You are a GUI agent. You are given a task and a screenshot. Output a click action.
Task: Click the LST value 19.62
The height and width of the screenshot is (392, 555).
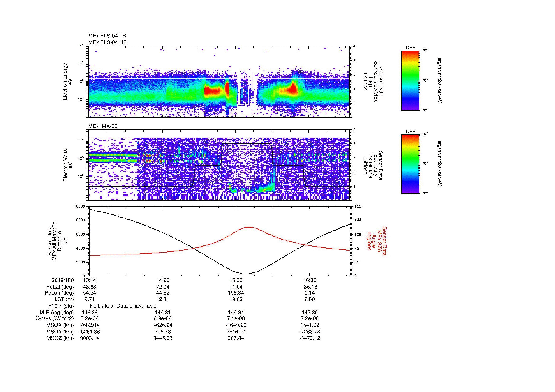point(236,299)
